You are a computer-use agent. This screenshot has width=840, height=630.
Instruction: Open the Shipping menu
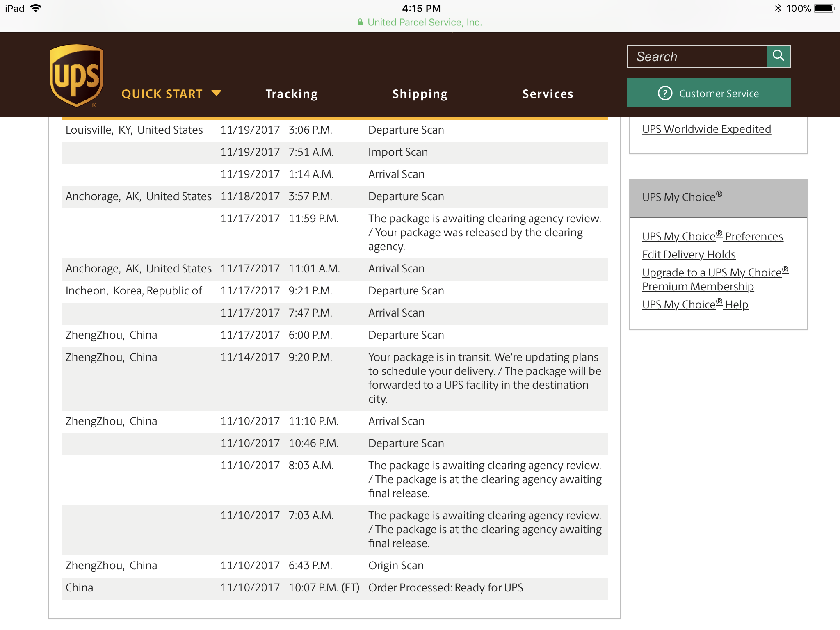[x=420, y=94]
